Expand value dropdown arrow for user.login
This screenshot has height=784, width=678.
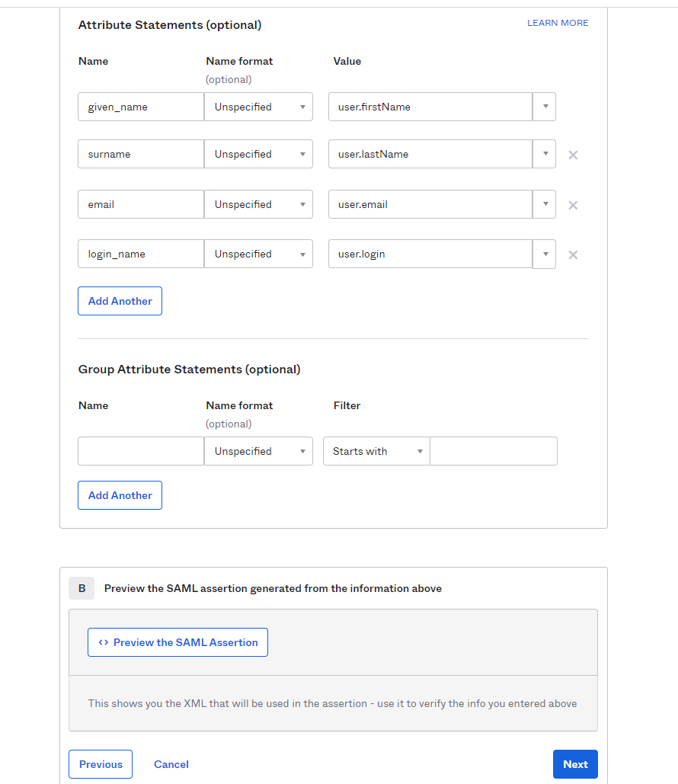(x=545, y=254)
